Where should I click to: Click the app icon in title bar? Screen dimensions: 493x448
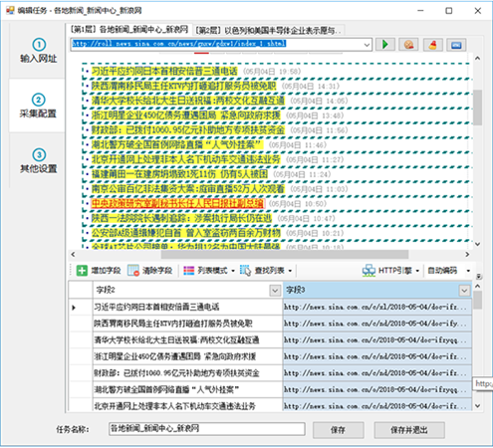tap(10, 10)
